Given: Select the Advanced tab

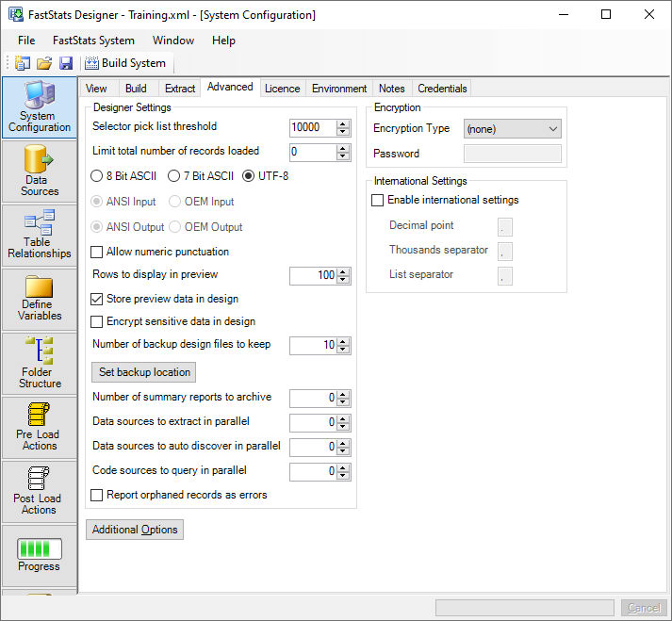Looking at the screenshot, I should click(x=230, y=87).
